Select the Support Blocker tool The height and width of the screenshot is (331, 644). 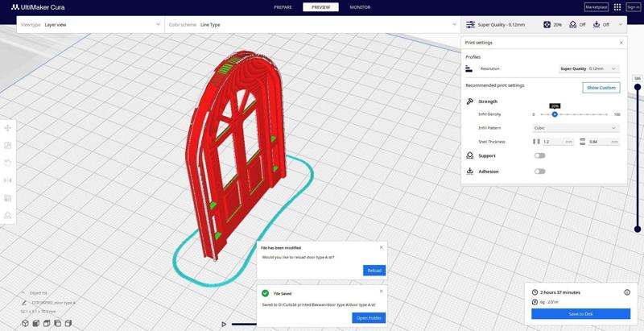pos(8,215)
